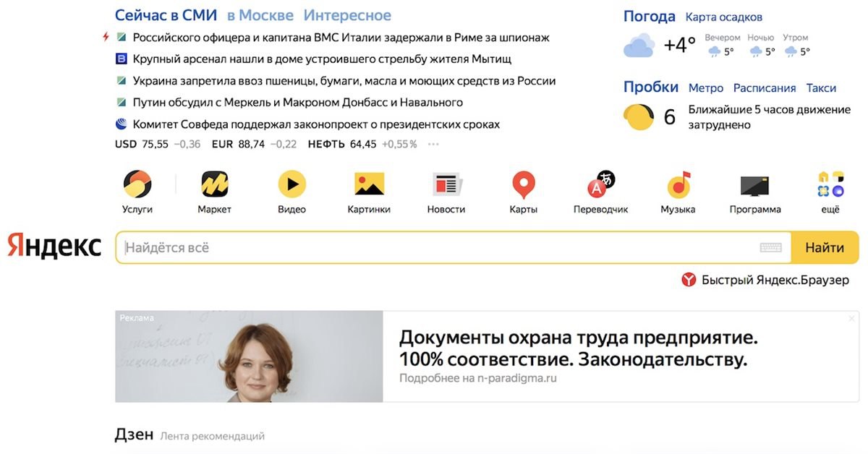Image resolution: width=868 pixels, height=454 pixels.
Task: Open the Метро link
Action: click(706, 87)
